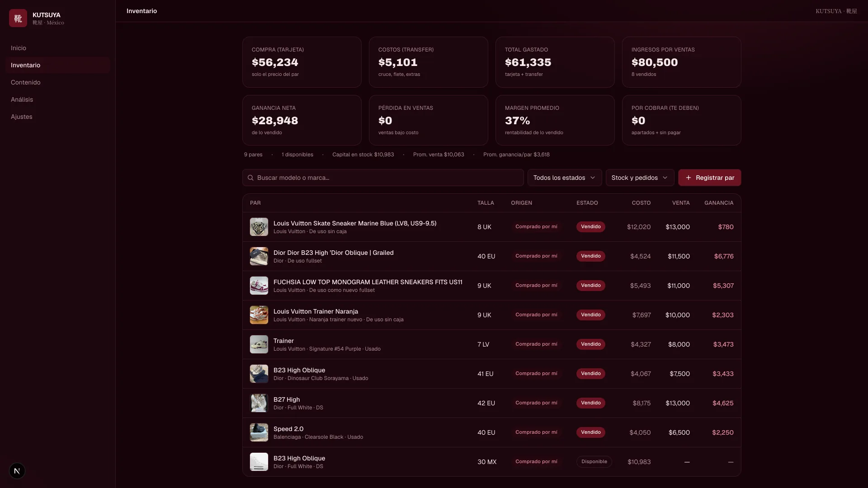Open Costos (Transfer) stat card
Image resolution: width=868 pixels, height=488 pixels.
tap(429, 62)
